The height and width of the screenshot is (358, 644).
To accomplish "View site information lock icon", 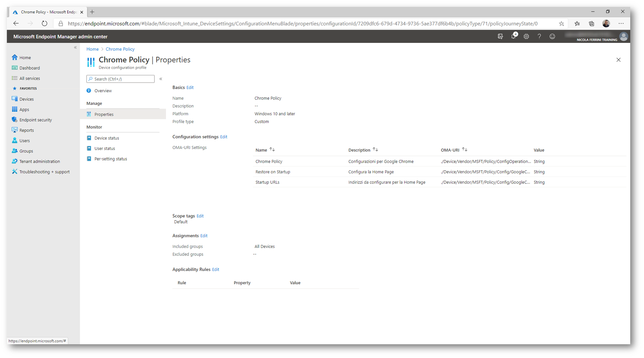I will pyautogui.click(x=61, y=24).
